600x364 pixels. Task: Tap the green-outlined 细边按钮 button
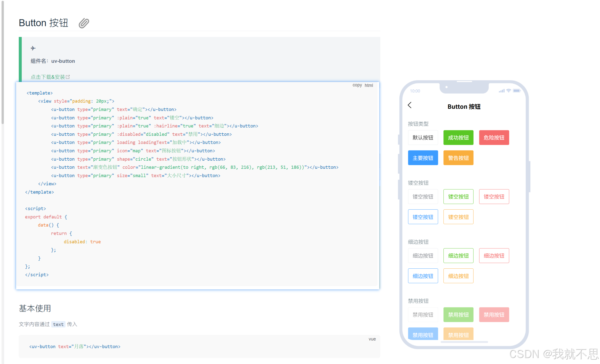458,256
